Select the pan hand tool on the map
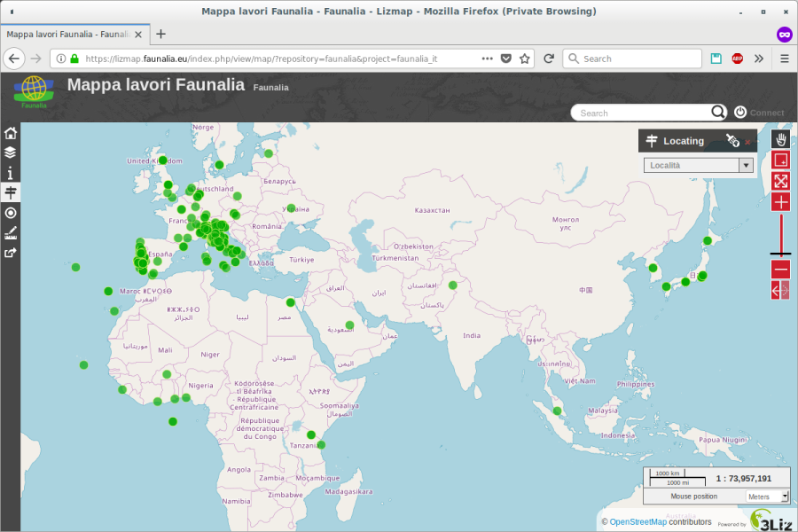This screenshot has width=798, height=532. pos(779,138)
